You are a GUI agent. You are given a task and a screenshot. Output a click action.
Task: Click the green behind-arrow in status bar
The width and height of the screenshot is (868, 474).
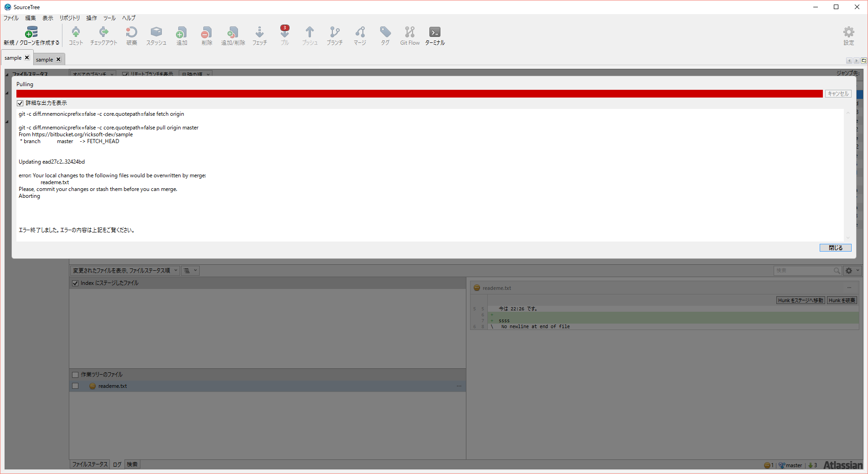tap(810, 465)
